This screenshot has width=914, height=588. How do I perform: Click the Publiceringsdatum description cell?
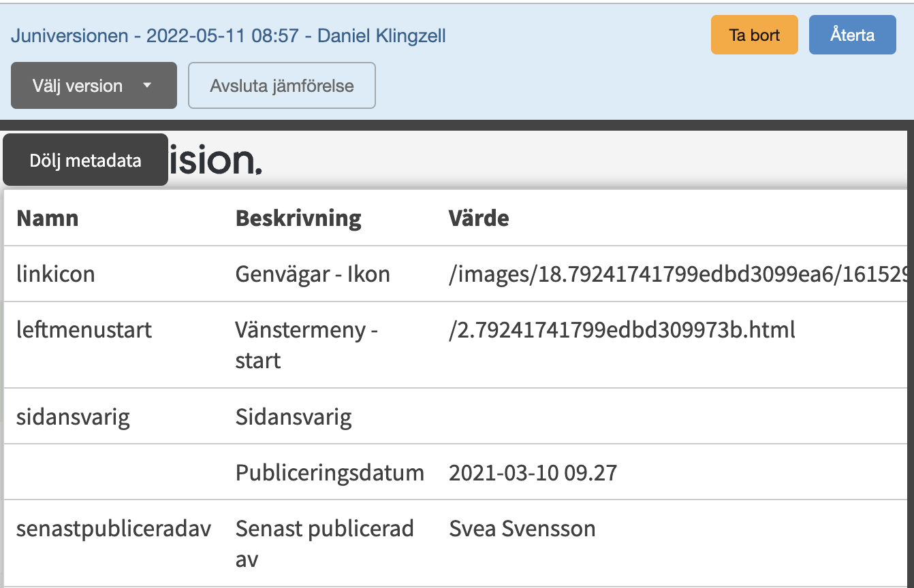[x=330, y=472]
